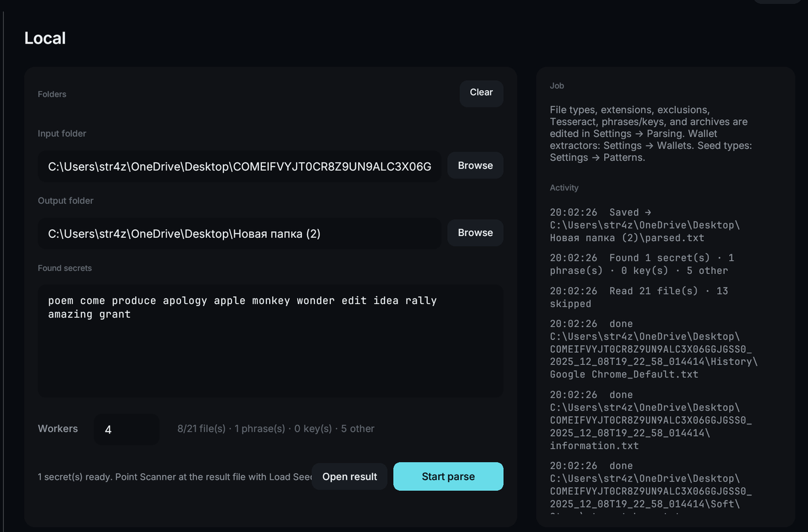Open the result file with Open result
The width and height of the screenshot is (808, 532).
350,476
